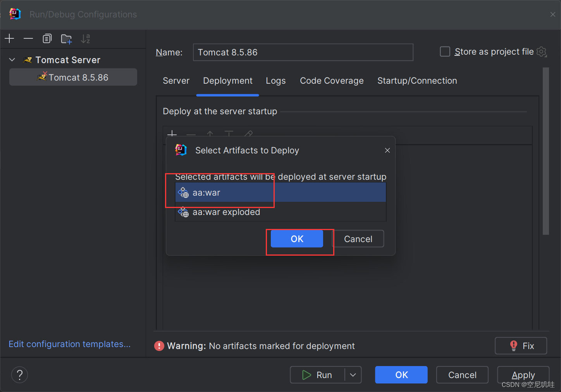
Task: Remove the selected run configuration
Action: [28, 38]
